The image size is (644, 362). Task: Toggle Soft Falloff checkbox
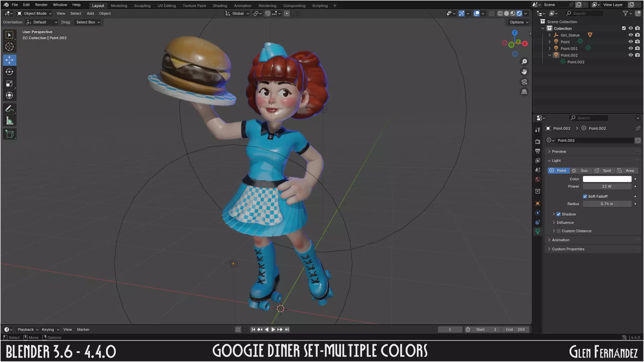point(585,196)
